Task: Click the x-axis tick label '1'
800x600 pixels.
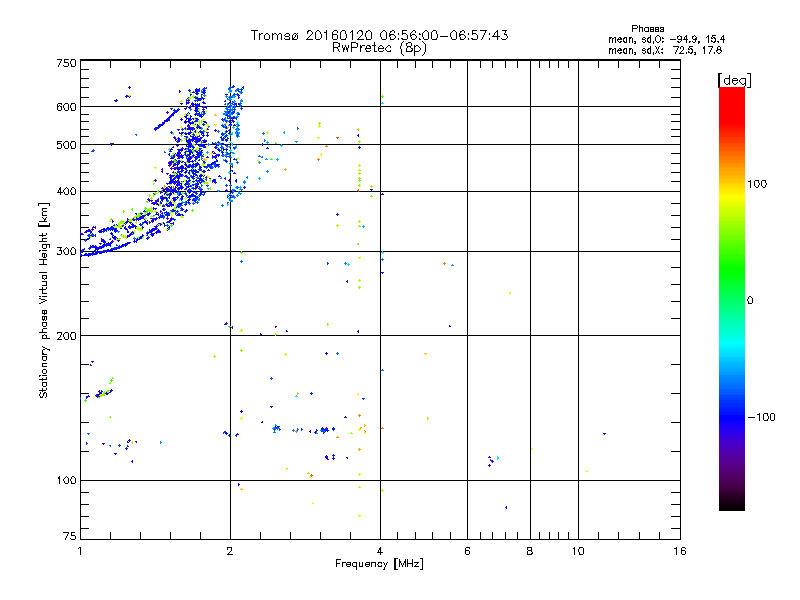Action: (x=80, y=551)
